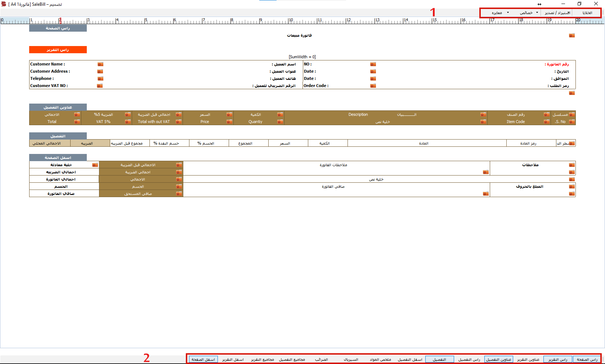Enable the الضرائب section in the bottom bar
Viewport: 605px width, 364px height.
322,359
